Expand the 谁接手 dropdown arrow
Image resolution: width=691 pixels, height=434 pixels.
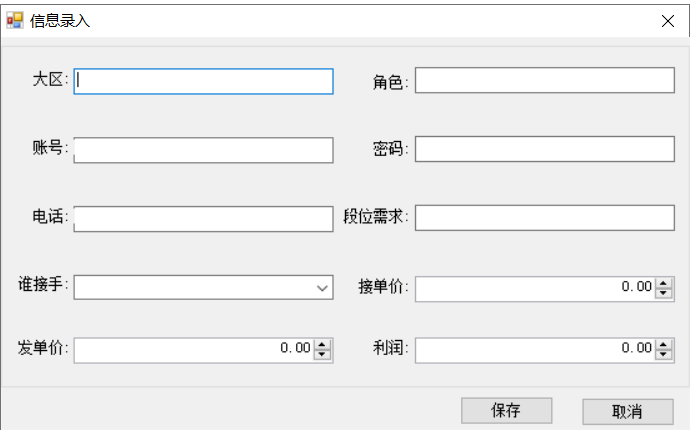point(322,288)
